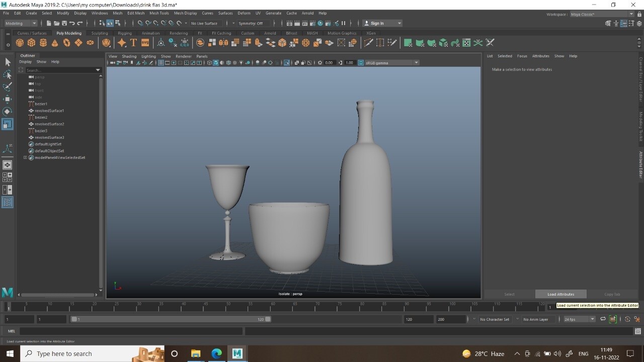Expand the modelPanel4ViewSelectedSet node
Screen dimensions: 644x362
click(25, 157)
